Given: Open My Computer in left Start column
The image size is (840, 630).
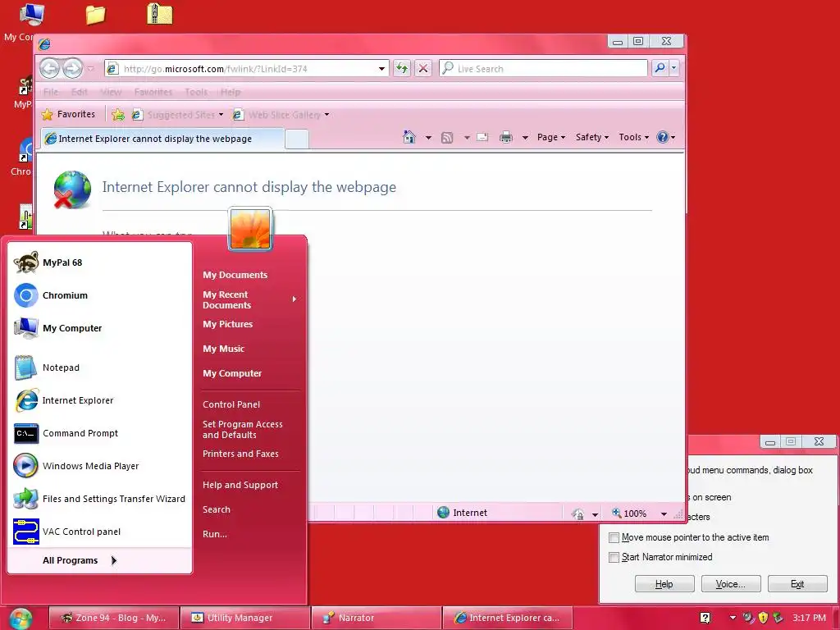Looking at the screenshot, I should tap(99, 328).
